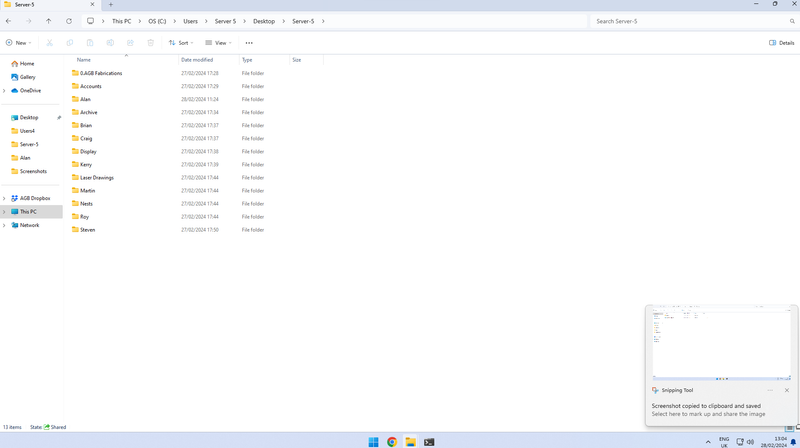Open Google Chrome from the taskbar
800x448 pixels.
coord(392,442)
